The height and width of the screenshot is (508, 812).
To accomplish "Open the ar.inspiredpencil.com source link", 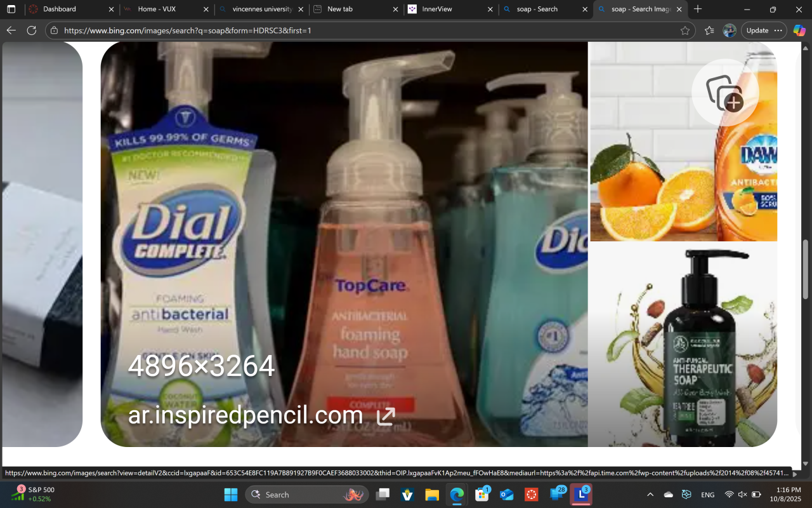I will coord(246,415).
